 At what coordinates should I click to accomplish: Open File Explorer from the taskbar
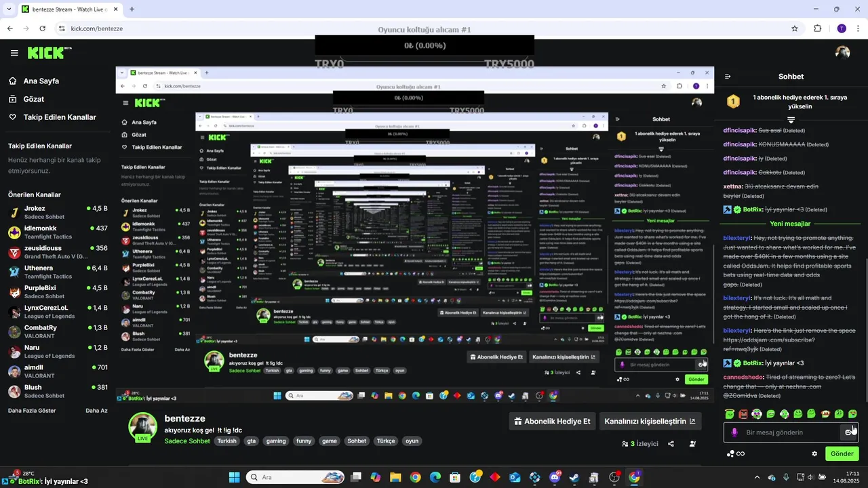tap(395, 477)
